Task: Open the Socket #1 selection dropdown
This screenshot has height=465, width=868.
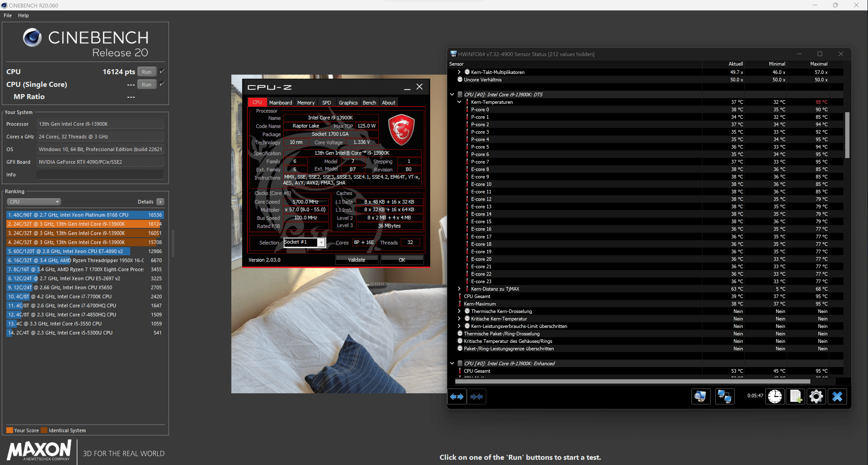Action: click(321, 242)
